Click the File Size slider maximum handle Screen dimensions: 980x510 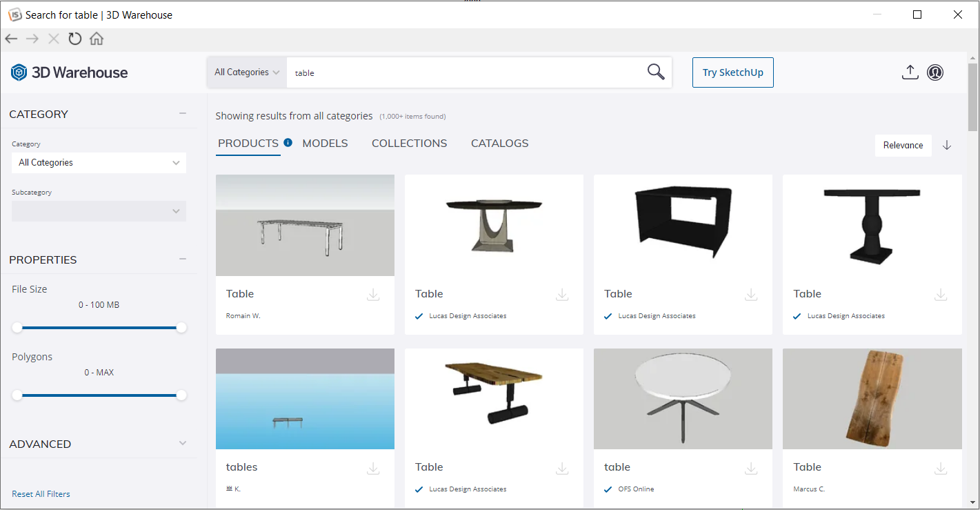point(181,328)
